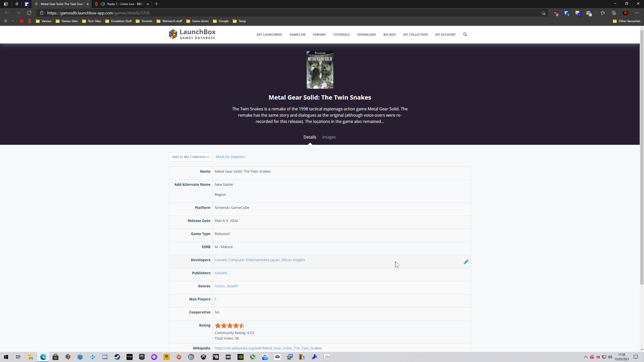Launch Epic Games from the taskbar
The width and height of the screenshot is (644, 362).
click(x=142, y=357)
